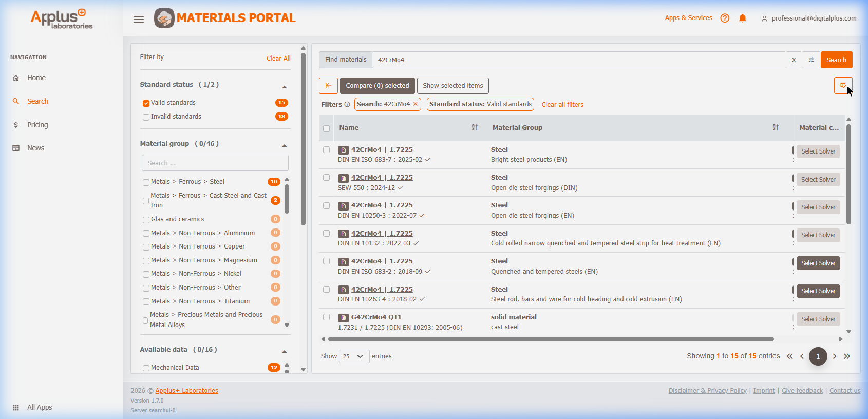The height and width of the screenshot is (419, 868).
Task: Uncheck the Valid standards checkbox
Action: click(146, 103)
